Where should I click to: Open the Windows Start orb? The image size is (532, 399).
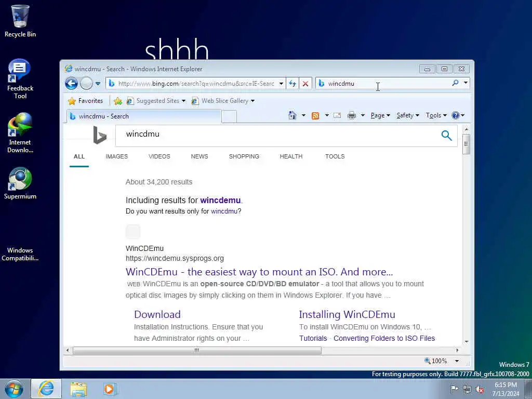(x=14, y=389)
